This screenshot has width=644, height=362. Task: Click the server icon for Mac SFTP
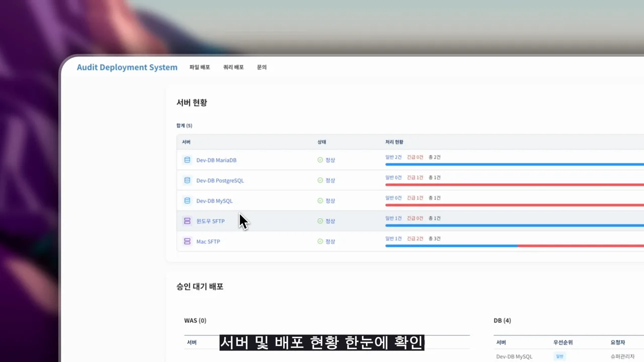[187, 241]
